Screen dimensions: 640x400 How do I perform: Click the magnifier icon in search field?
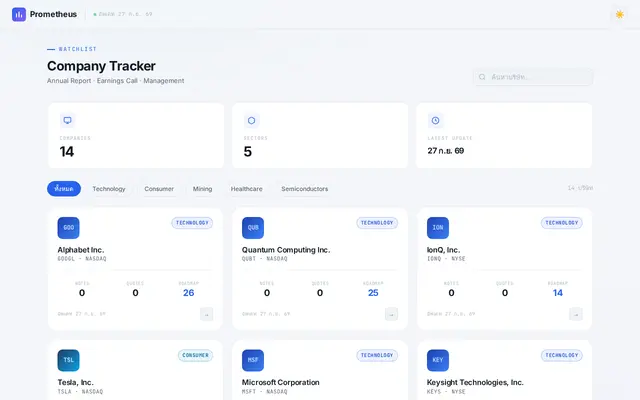point(482,77)
